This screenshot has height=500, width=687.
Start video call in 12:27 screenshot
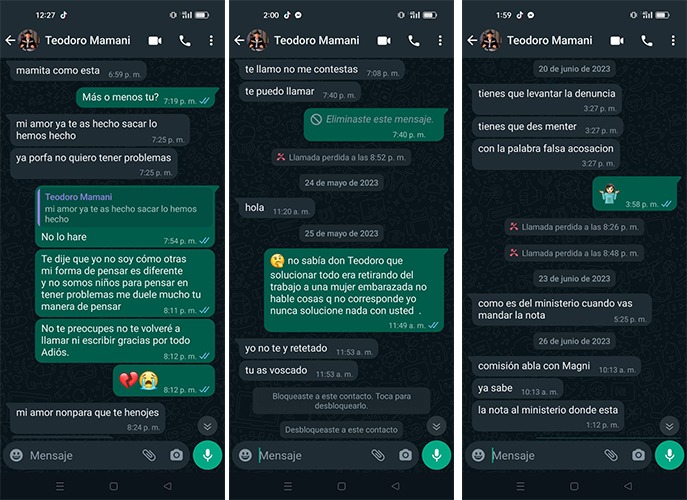pos(155,41)
